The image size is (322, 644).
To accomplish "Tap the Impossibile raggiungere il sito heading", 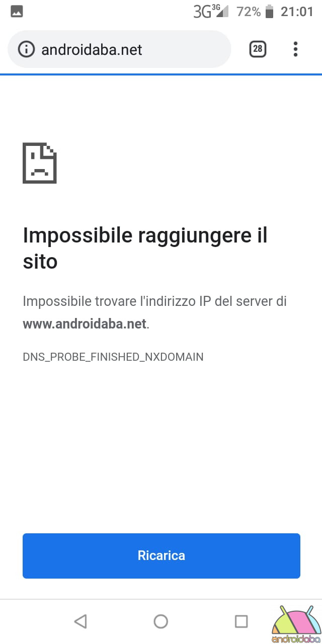I will click(145, 249).
